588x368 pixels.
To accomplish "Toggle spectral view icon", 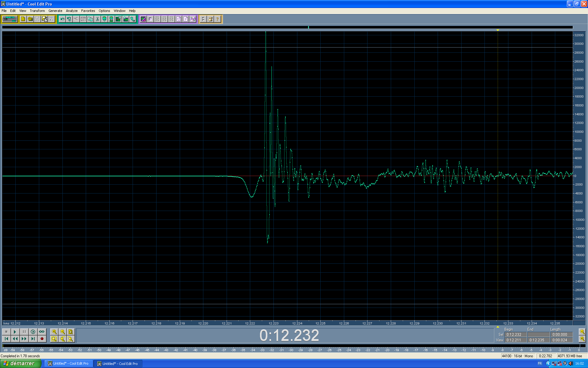I will click(143, 19).
